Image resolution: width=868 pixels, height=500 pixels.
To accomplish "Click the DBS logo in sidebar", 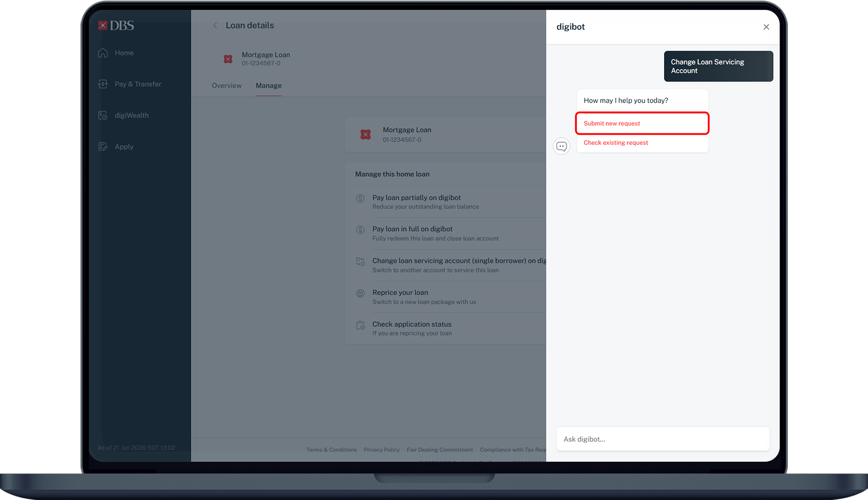I will [x=116, y=25].
